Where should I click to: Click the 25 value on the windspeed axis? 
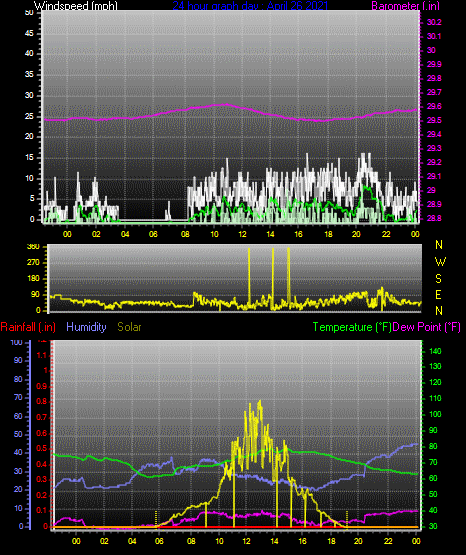point(29,116)
